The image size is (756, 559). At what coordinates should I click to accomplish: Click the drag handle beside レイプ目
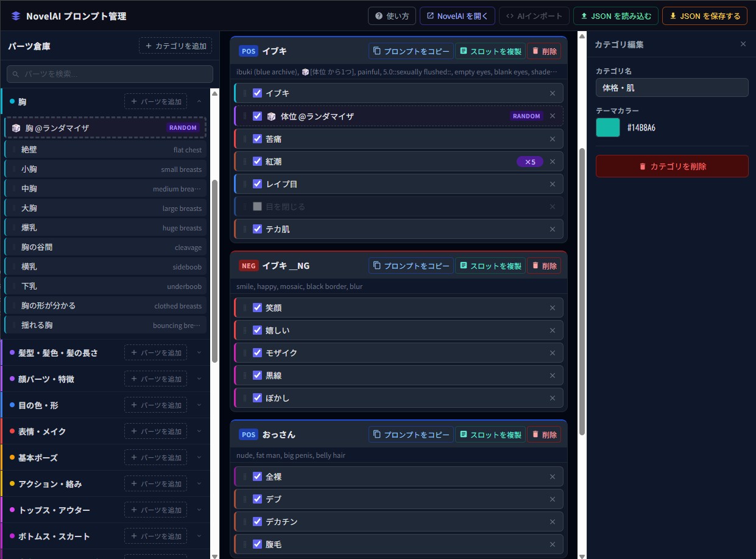coord(246,184)
